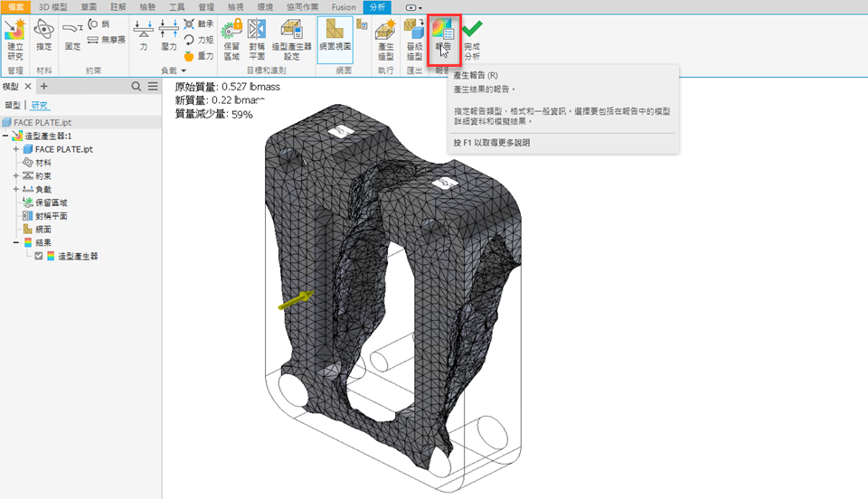Open the browser hamburger menu
The image size is (868, 499).
(x=153, y=86)
